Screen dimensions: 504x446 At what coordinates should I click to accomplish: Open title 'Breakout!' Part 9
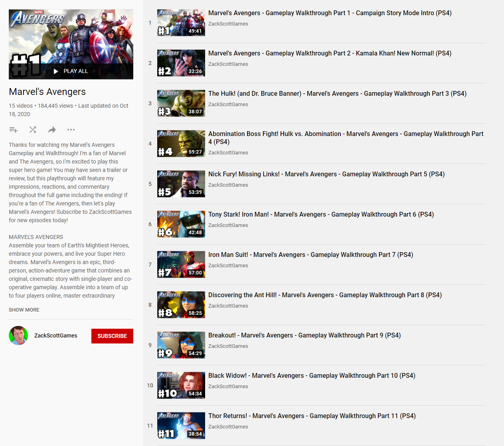coord(304,335)
